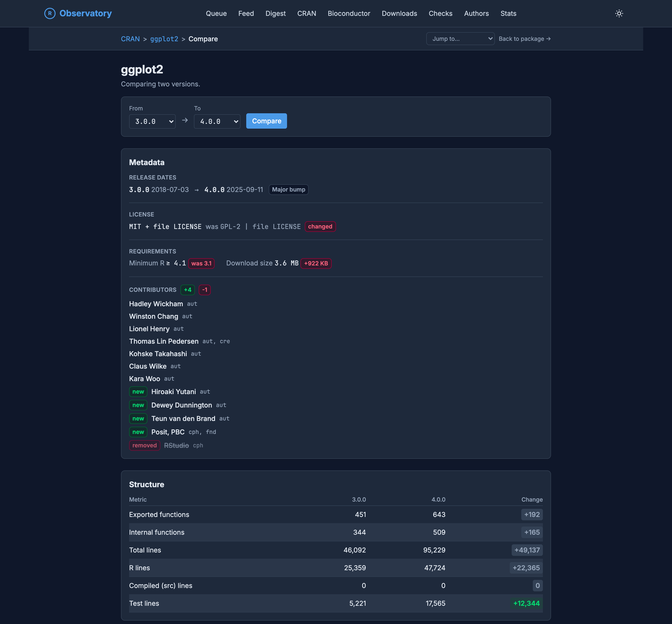Click the -1 contributors badge
This screenshot has width=672, height=624.
point(205,290)
